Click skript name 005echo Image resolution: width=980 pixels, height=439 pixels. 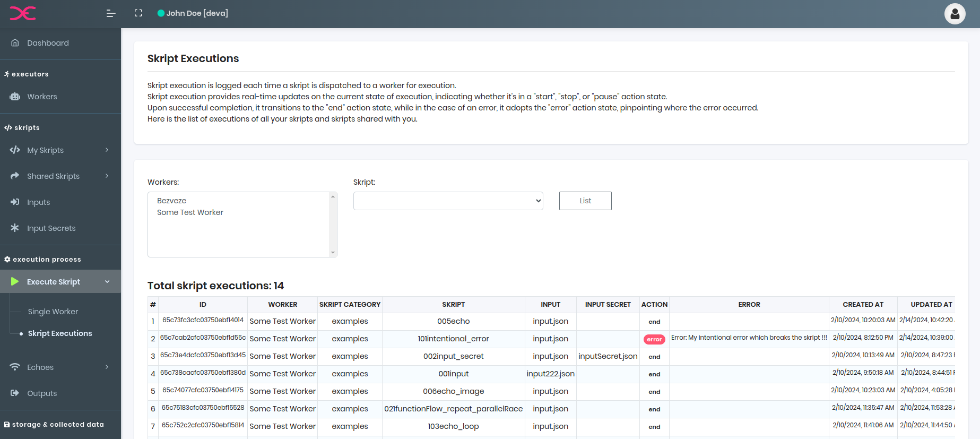pyautogui.click(x=453, y=321)
